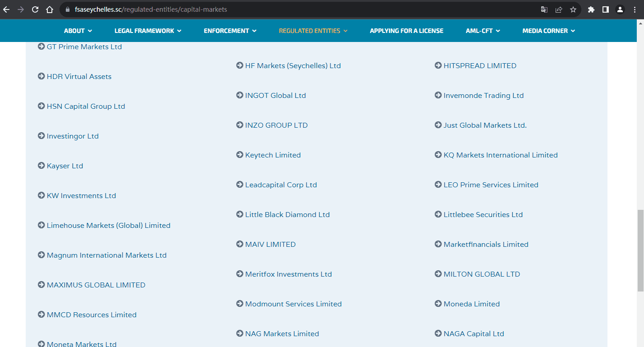Image resolution: width=644 pixels, height=347 pixels.
Task: Click arrow icon beside MMCD Resources Limited
Action: pos(41,315)
